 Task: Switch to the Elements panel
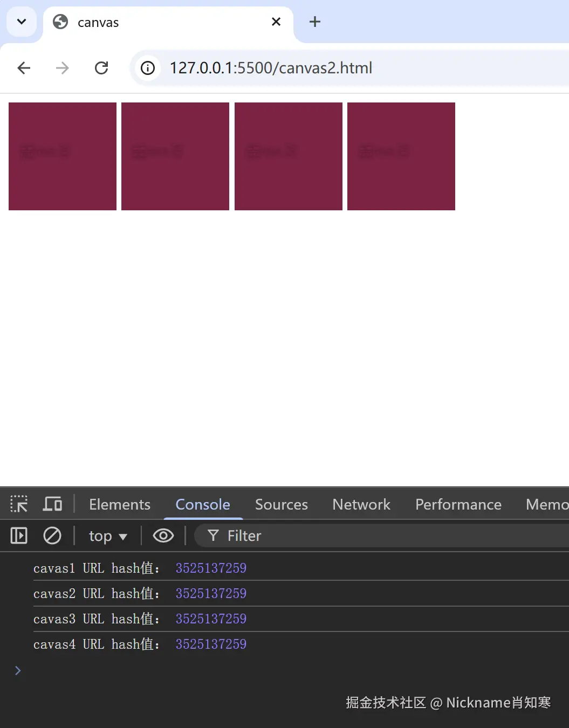[120, 504]
